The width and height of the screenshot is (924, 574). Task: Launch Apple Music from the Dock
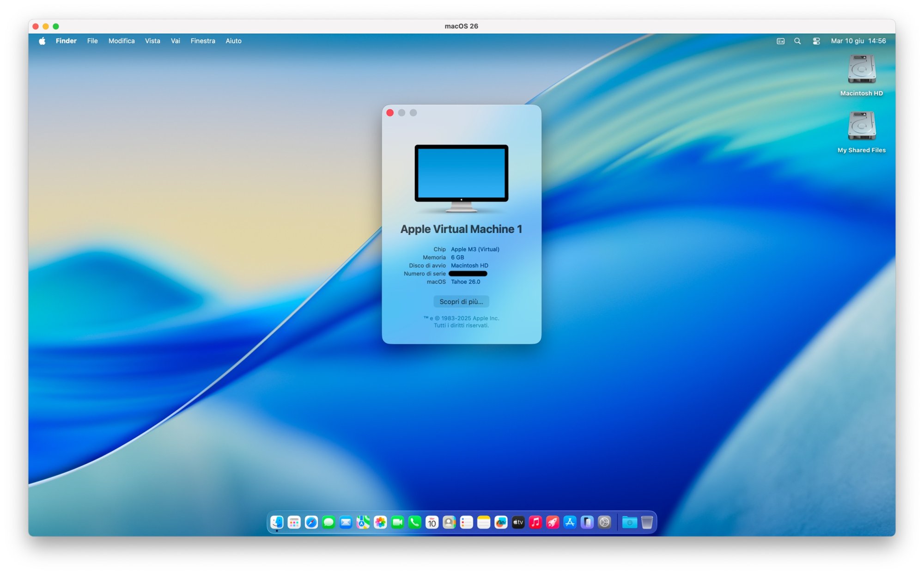535,522
